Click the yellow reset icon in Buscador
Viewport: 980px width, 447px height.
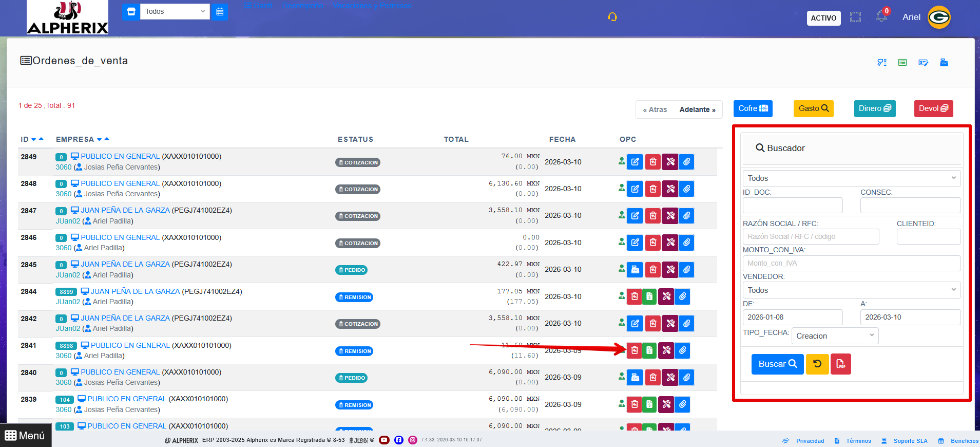(x=817, y=364)
